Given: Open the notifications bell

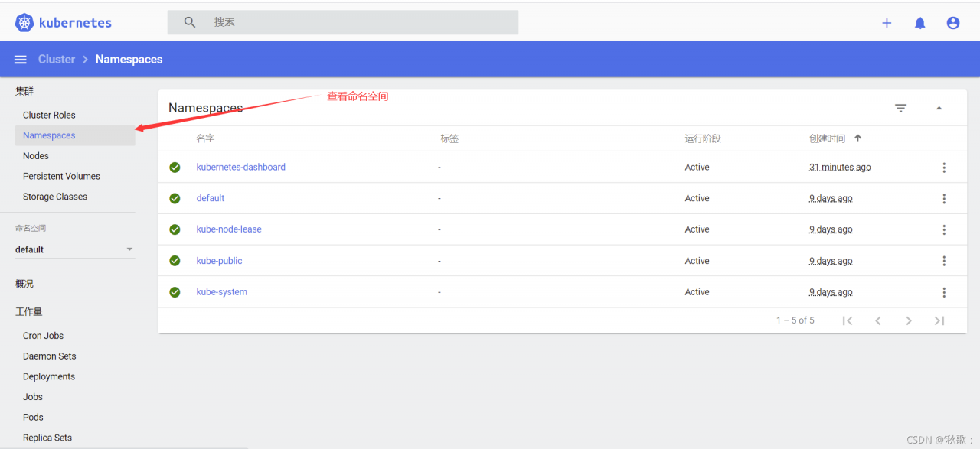Looking at the screenshot, I should [920, 23].
